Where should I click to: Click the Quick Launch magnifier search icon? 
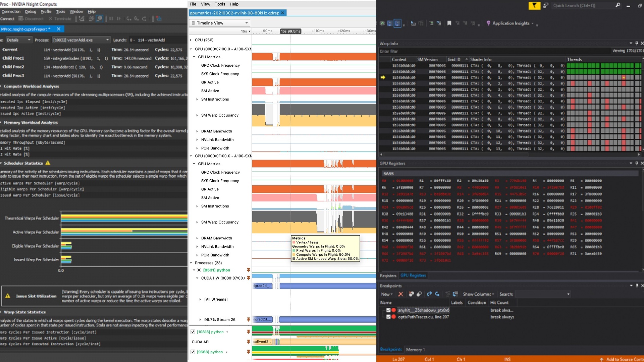coord(618,5)
